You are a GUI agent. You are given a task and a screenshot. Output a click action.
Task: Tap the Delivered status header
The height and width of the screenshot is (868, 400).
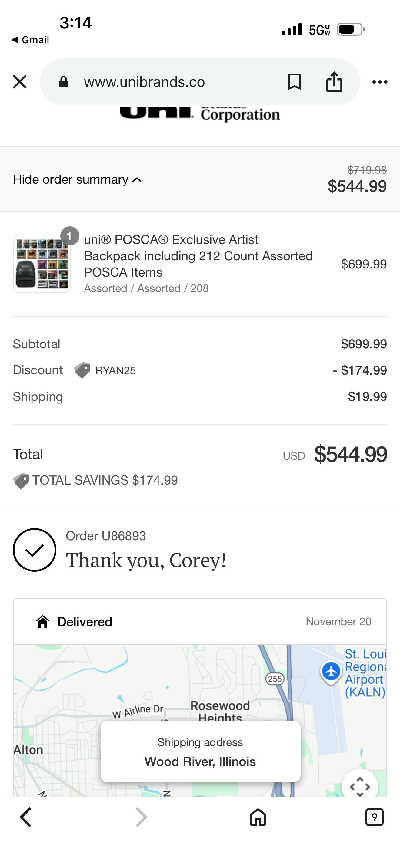(x=84, y=622)
